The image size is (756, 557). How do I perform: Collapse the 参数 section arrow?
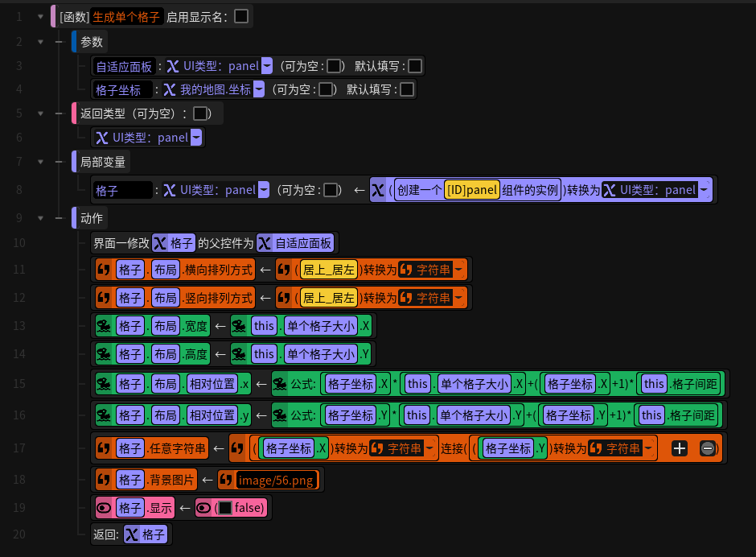click(x=40, y=42)
